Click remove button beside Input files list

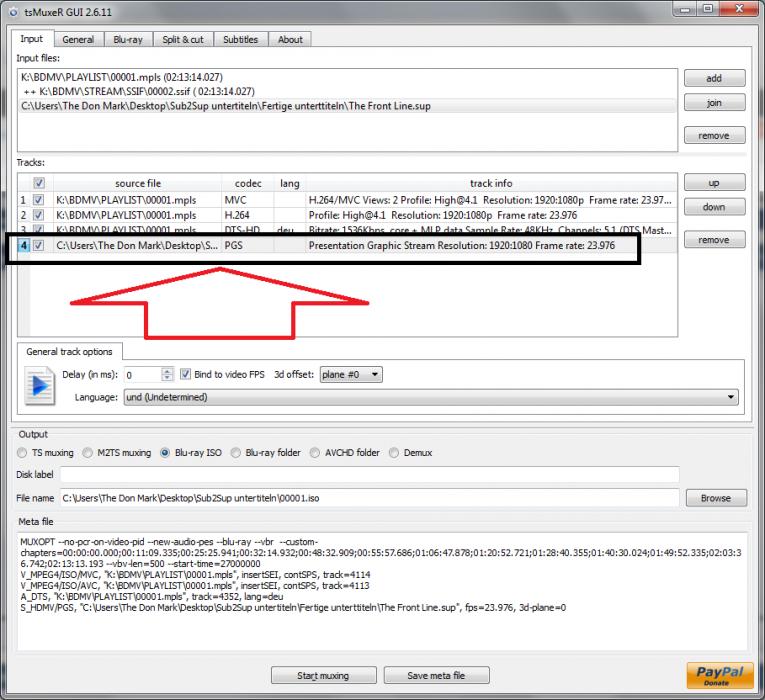click(714, 135)
